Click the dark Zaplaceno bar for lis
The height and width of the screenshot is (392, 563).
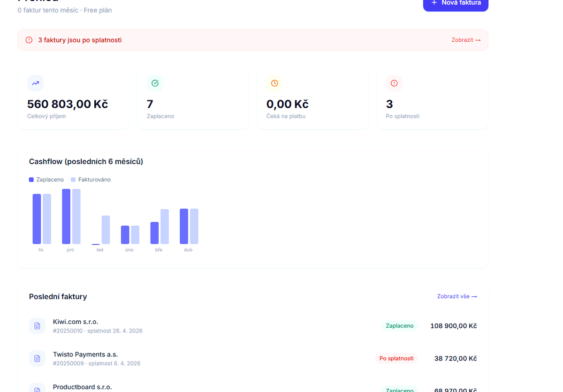tap(37, 219)
